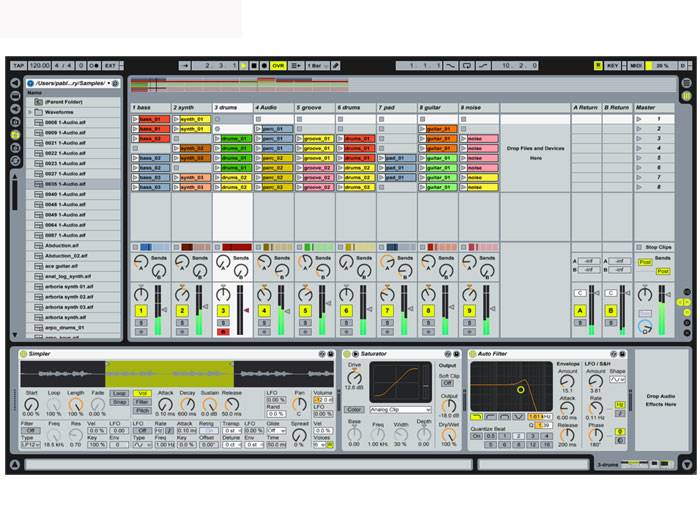The image size is (700, 525).
Task: Toggle the OVR overdub button
Action: click(278, 65)
